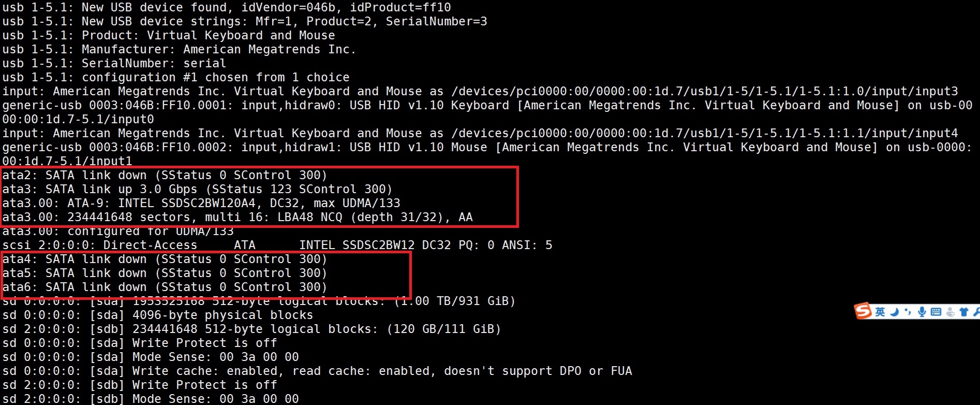The width and height of the screenshot is (980, 405).
Task: Click the 'configuration #1 chosen from 1 choice' line
Action: point(176,77)
